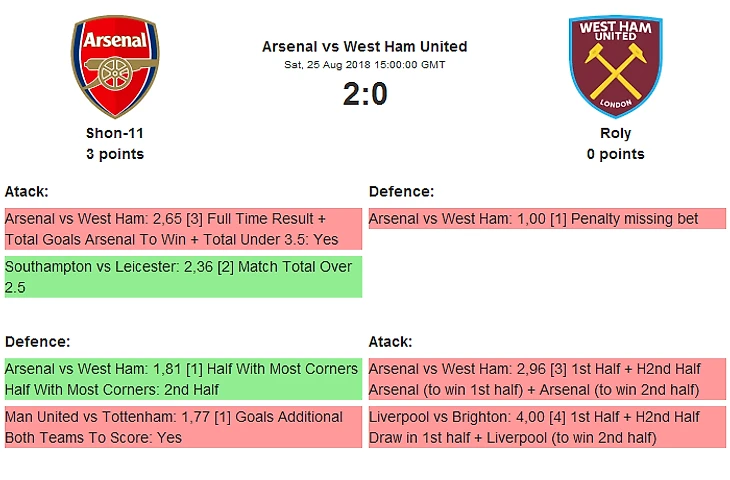This screenshot has width=730, height=480.
Task: Click the match date Sat, 25 Aug 2018
Action: click(x=364, y=65)
